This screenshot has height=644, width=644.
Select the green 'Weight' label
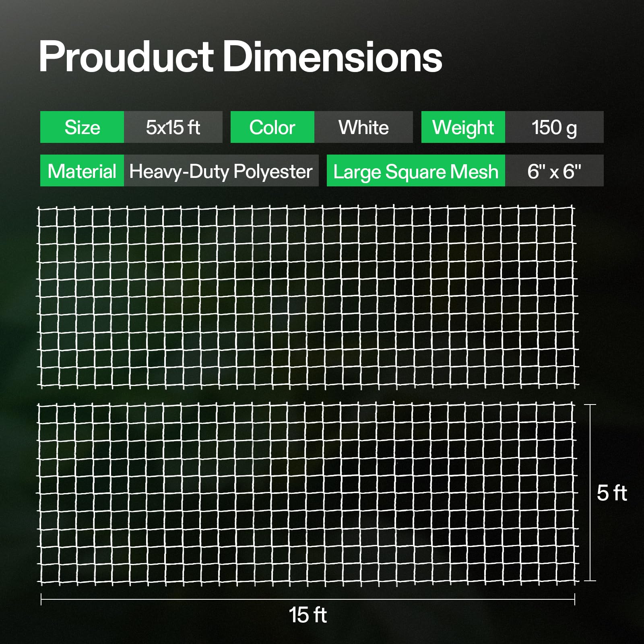tap(463, 127)
